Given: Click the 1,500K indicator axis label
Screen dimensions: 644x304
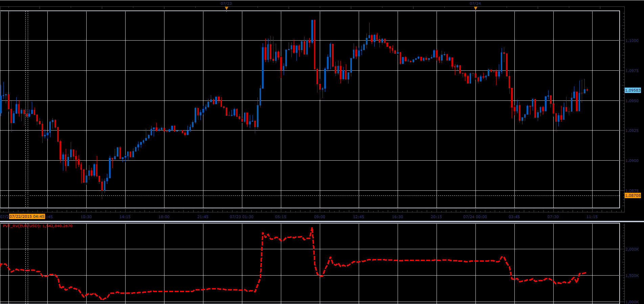Looking at the screenshot, I should (x=632, y=276).
